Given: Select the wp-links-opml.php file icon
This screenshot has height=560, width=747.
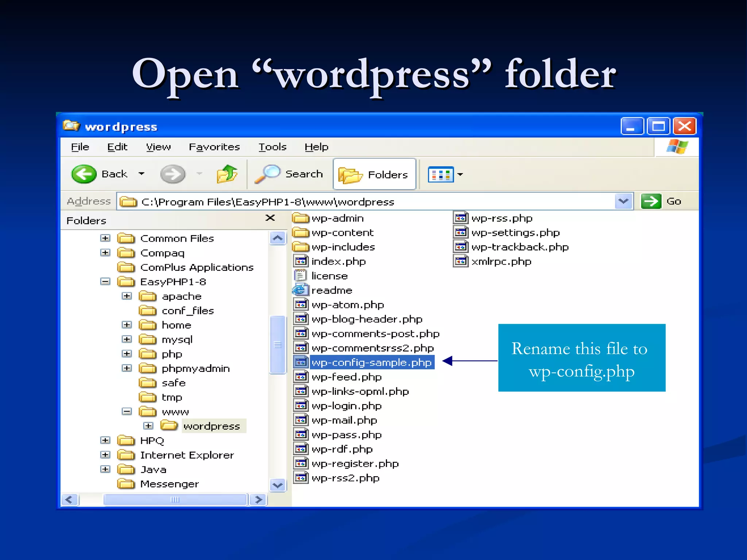Looking at the screenshot, I should (301, 391).
